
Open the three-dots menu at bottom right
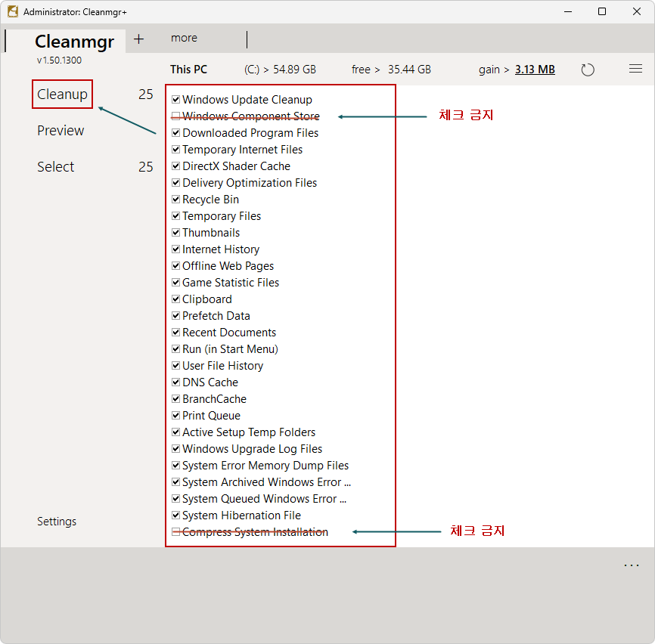click(x=632, y=565)
